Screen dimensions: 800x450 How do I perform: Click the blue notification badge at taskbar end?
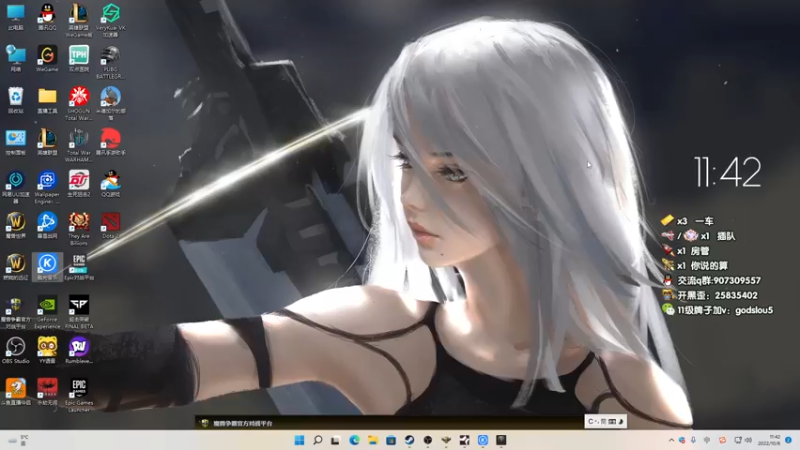click(788, 440)
